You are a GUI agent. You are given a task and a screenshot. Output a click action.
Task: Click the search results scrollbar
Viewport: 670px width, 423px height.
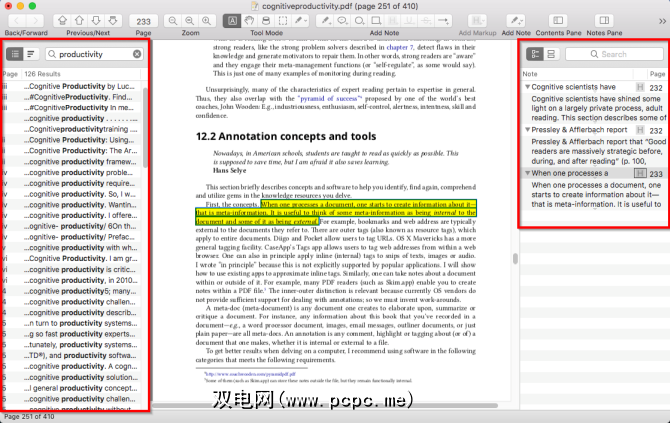pyautogui.click(x=145, y=128)
